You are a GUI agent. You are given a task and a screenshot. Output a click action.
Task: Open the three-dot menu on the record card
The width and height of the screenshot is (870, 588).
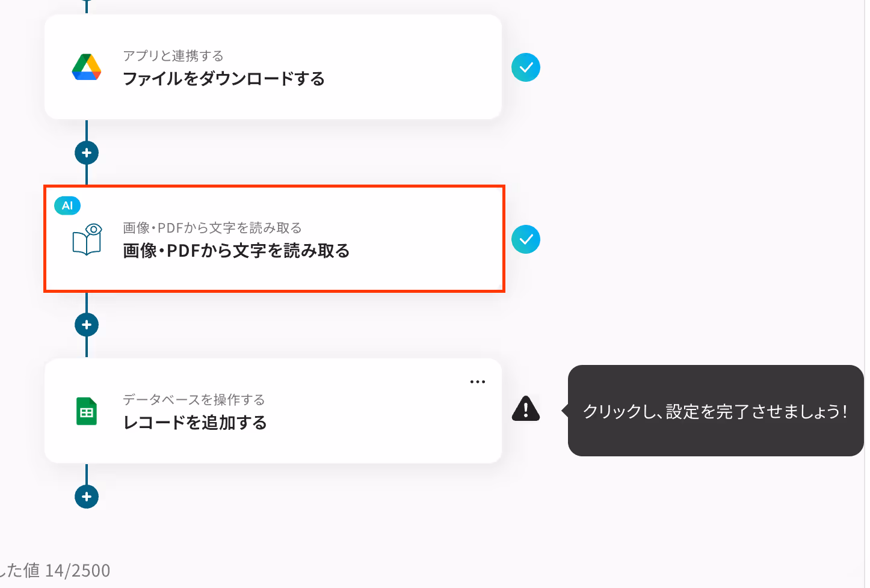coord(478,382)
